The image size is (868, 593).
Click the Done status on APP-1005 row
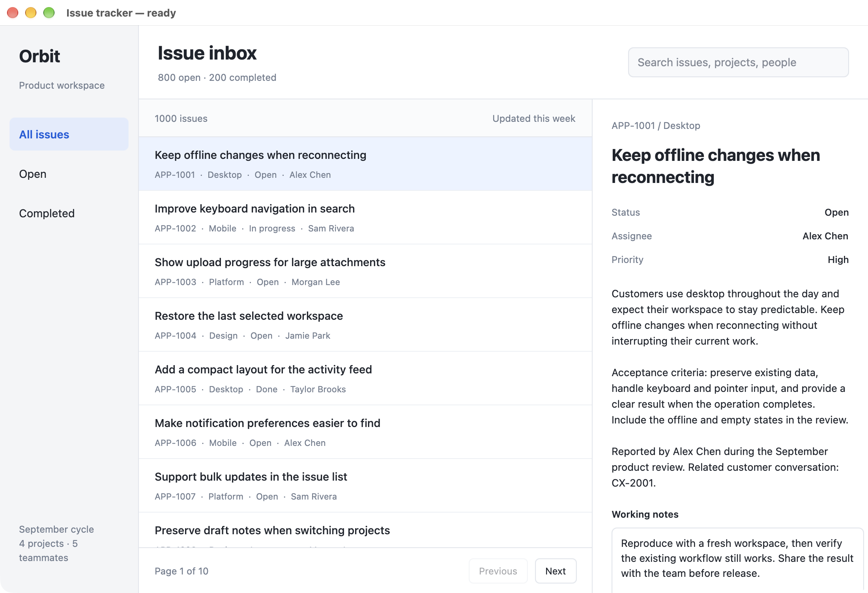tap(267, 389)
